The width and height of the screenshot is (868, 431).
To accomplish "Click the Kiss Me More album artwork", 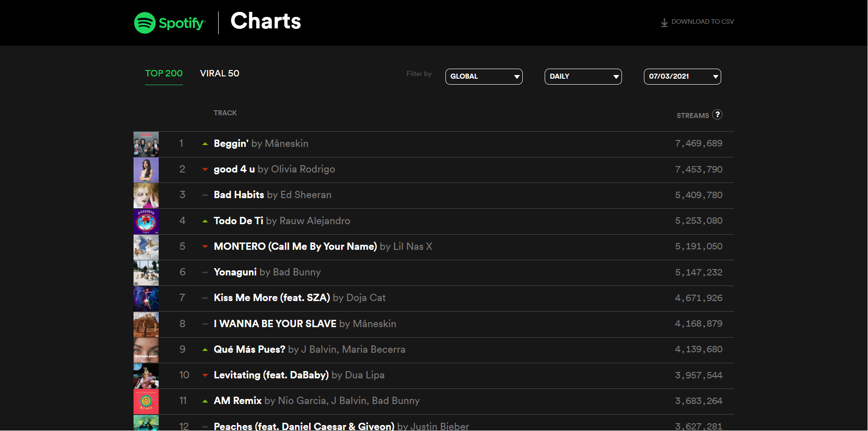I will coord(146,298).
